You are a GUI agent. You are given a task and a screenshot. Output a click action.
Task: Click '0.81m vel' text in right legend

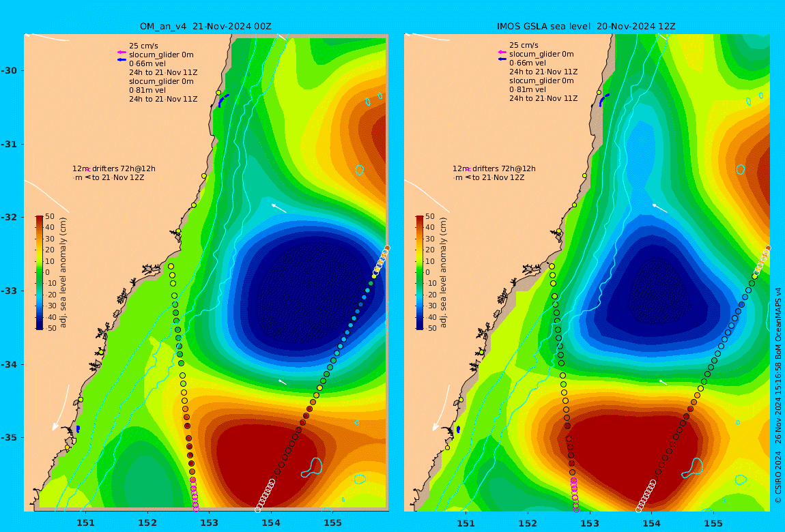click(528, 89)
